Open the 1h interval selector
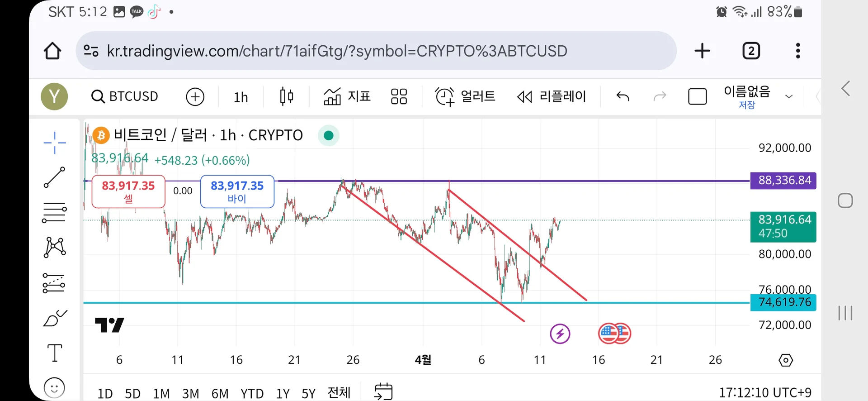This screenshot has height=401, width=868. point(241,97)
